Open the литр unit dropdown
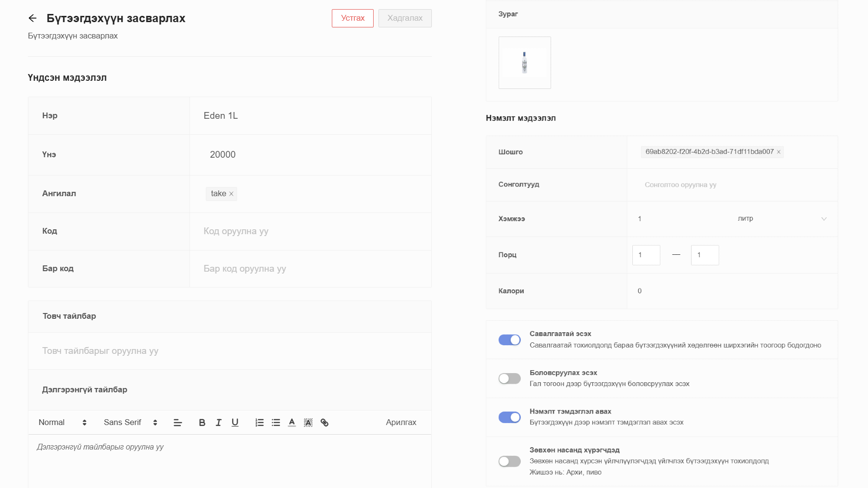This screenshot has height=488, width=868. tap(781, 219)
